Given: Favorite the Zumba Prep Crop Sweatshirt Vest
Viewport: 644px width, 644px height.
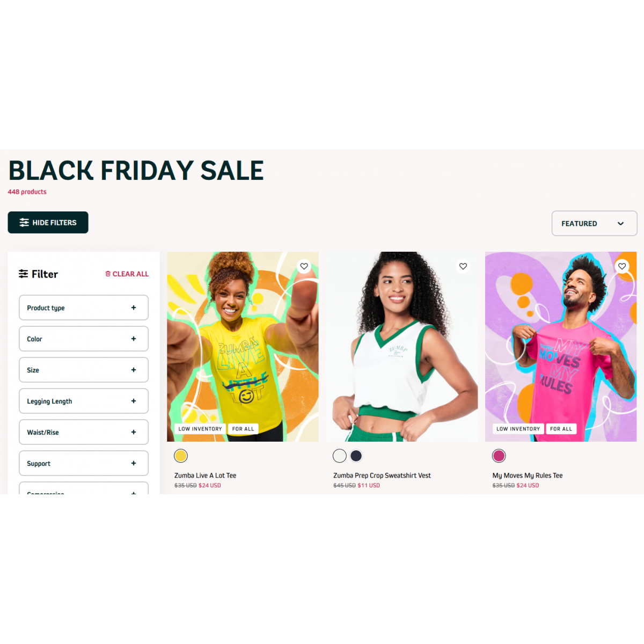Looking at the screenshot, I should click(x=463, y=266).
